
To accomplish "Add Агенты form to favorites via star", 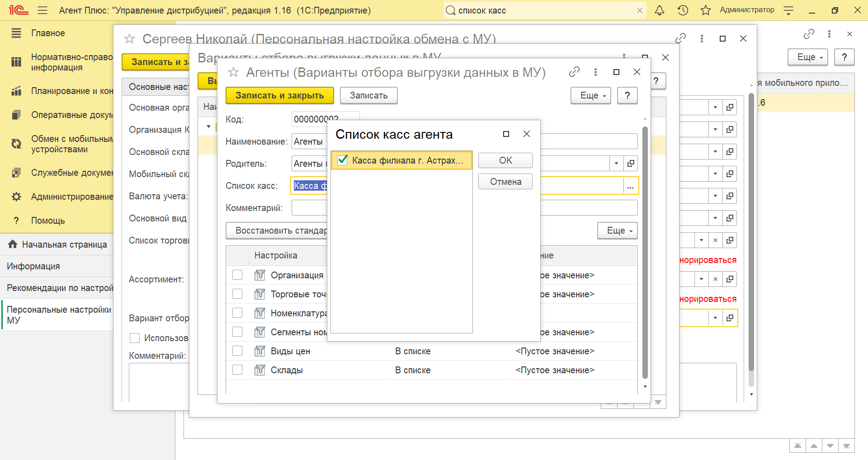I will [233, 72].
